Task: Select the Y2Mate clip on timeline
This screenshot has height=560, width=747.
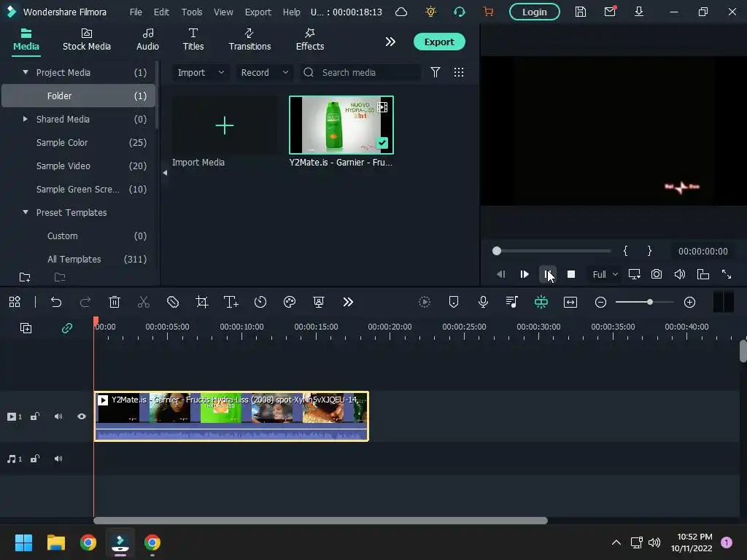Action: [231, 416]
